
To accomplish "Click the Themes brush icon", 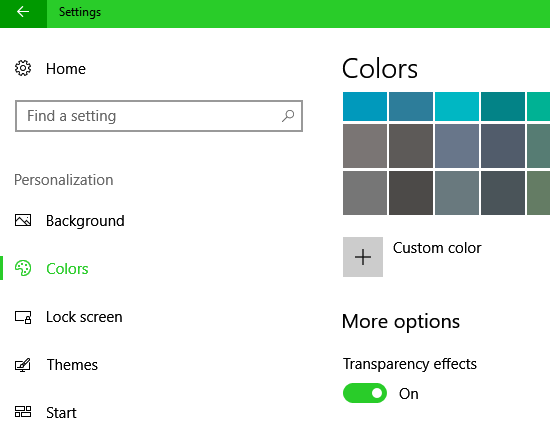I will (x=23, y=365).
